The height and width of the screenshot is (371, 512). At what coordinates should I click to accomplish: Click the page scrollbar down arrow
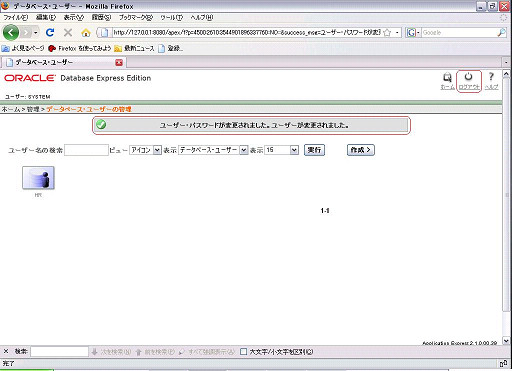click(x=506, y=340)
